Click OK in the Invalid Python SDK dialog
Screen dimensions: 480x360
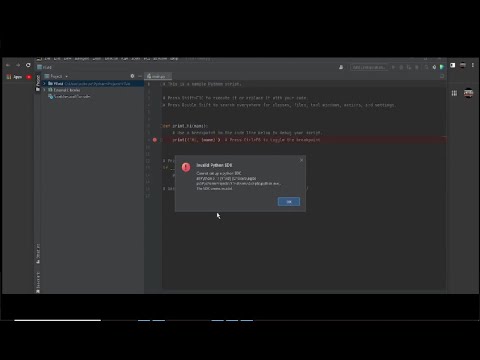(289, 201)
